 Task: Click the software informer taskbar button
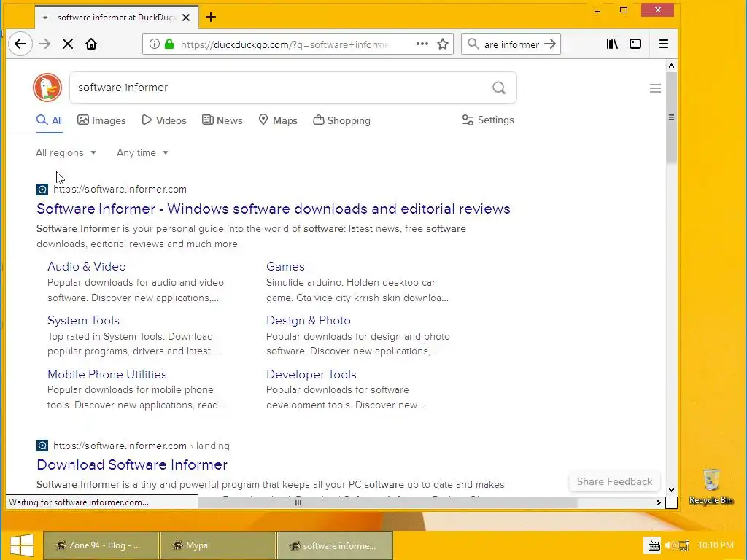coord(335,545)
